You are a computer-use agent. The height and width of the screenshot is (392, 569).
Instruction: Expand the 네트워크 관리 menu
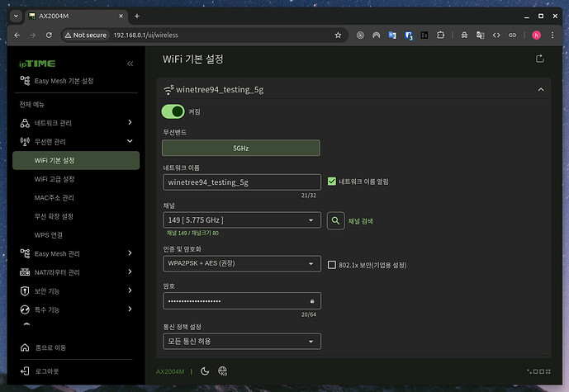(76, 123)
